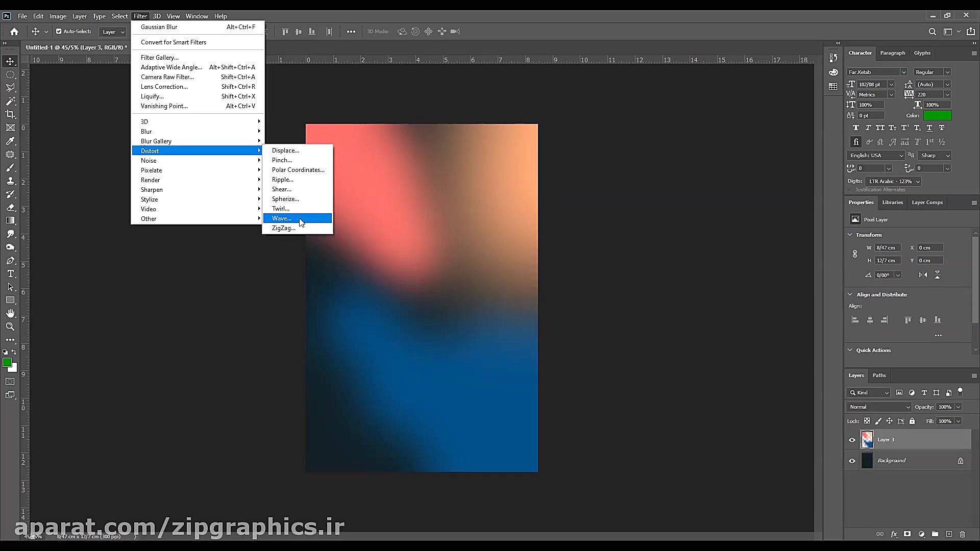The width and height of the screenshot is (980, 551).
Task: Select the Eyedropper tool
Action: tap(10, 141)
